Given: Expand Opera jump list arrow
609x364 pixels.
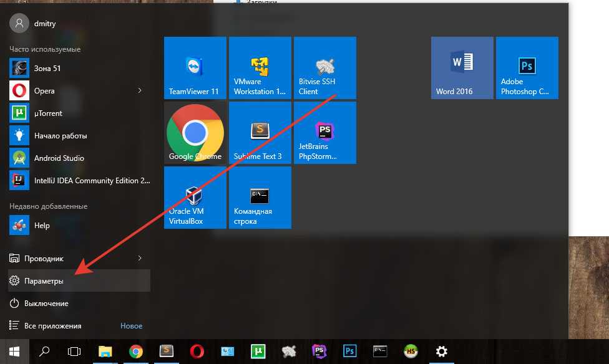Looking at the screenshot, I should 139,90.
